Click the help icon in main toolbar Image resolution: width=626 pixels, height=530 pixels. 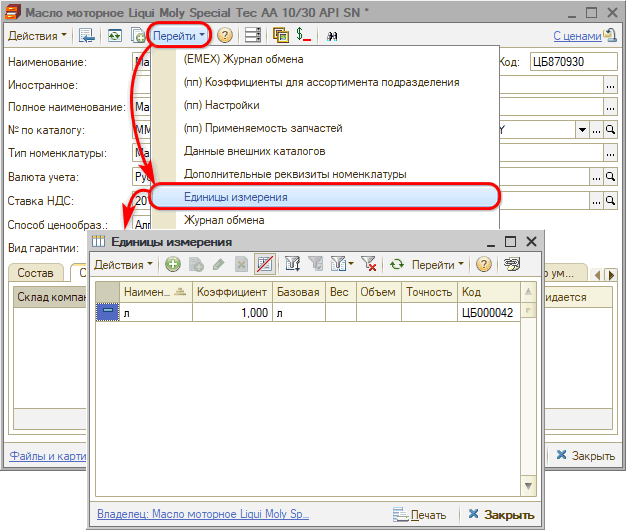(224, 35)
